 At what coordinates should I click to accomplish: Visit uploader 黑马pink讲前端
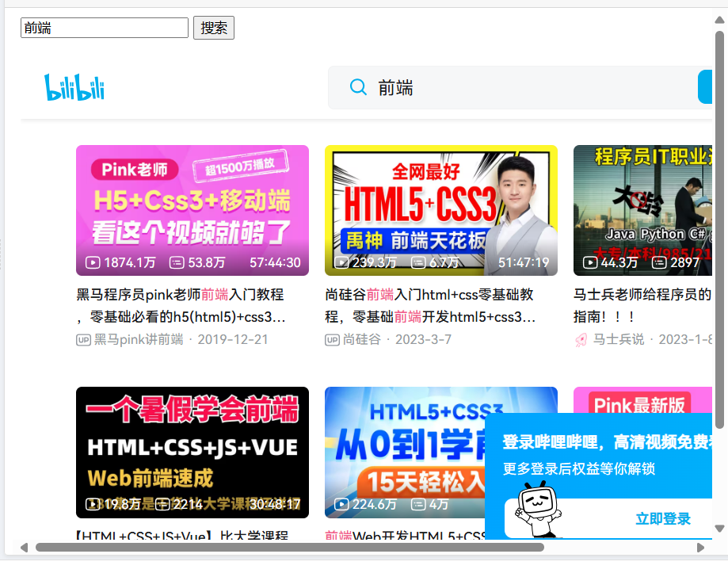[x=139, y=339]
